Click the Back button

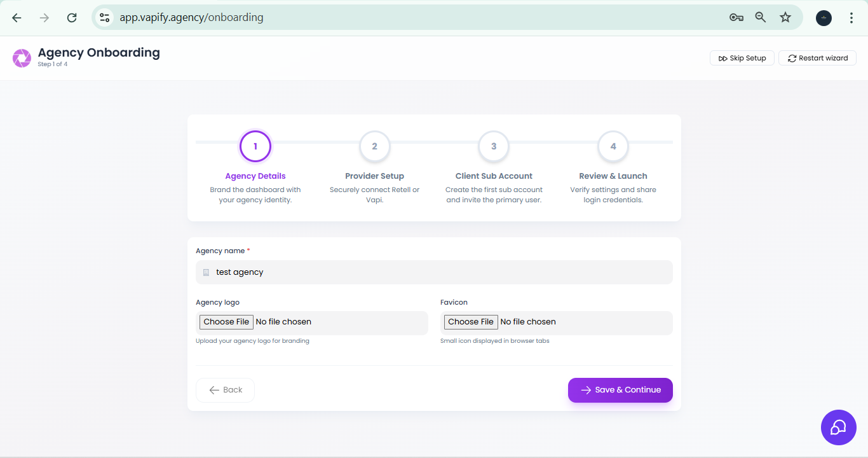(x=225, y=390)
